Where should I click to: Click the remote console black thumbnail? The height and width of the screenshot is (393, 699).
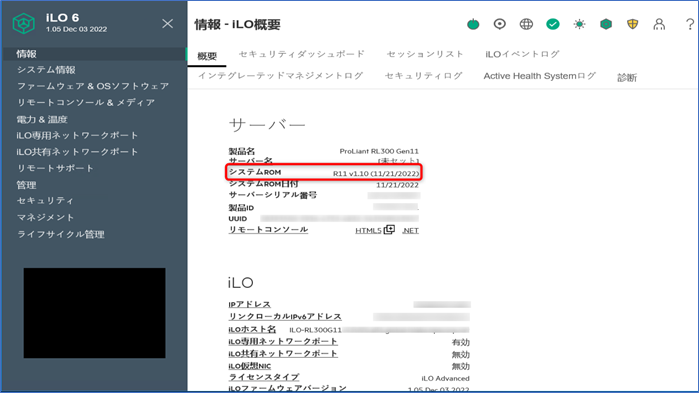click(95, 313)
